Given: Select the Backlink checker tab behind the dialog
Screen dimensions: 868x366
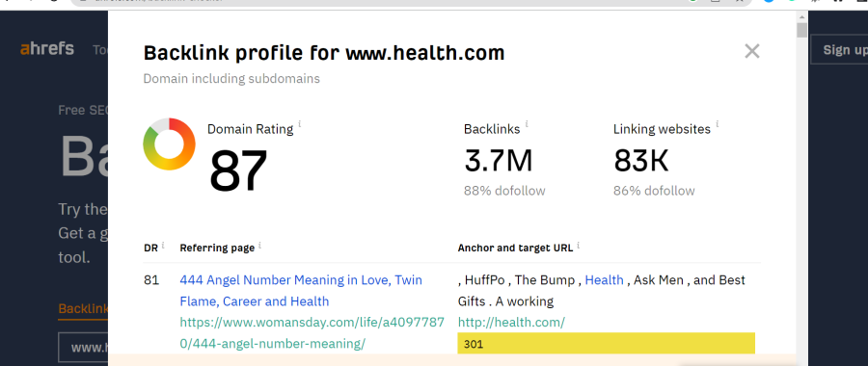Looking at the screenshot, I should [83, 308].
